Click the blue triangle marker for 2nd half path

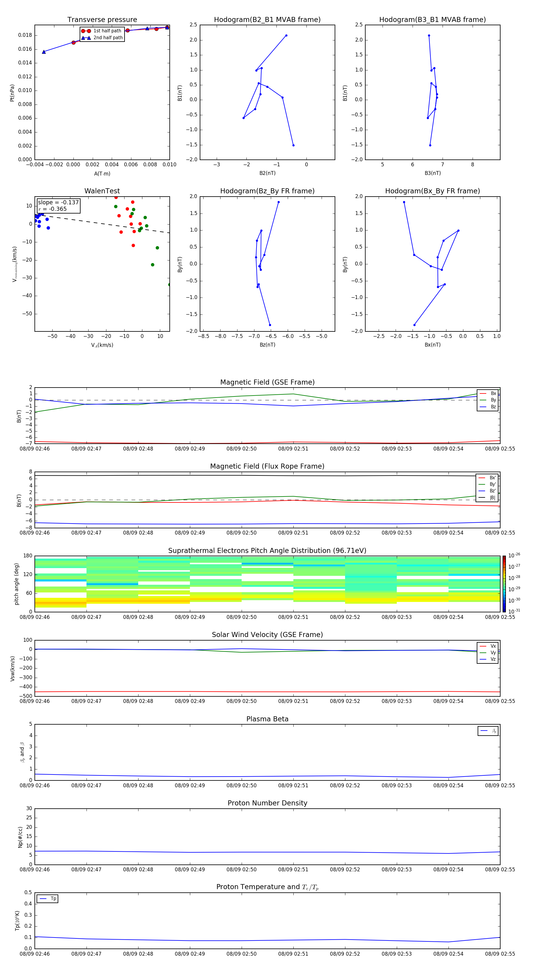point(86,38)
